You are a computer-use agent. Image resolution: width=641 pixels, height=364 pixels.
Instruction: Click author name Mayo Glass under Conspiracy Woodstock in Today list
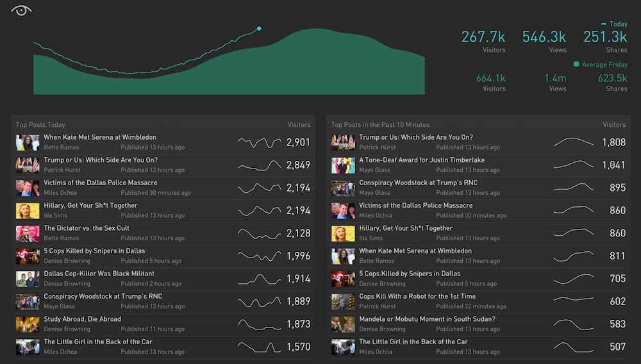[x=60, y=306]
